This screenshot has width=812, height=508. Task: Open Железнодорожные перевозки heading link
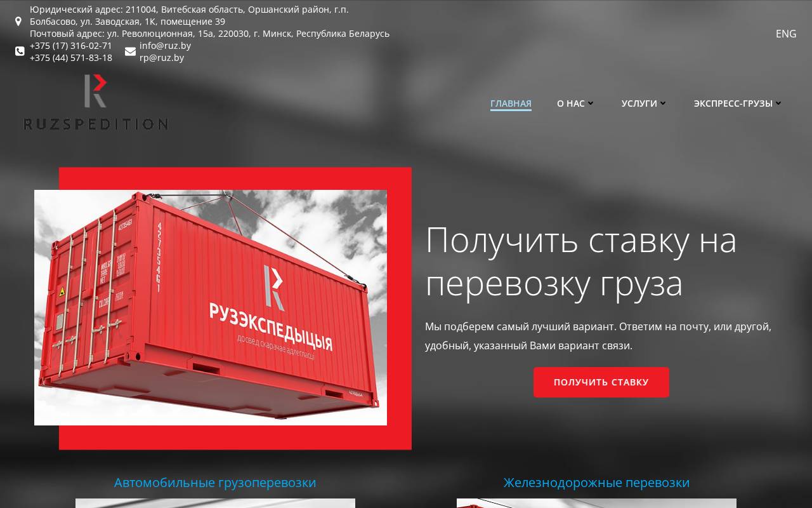(596, 483)
